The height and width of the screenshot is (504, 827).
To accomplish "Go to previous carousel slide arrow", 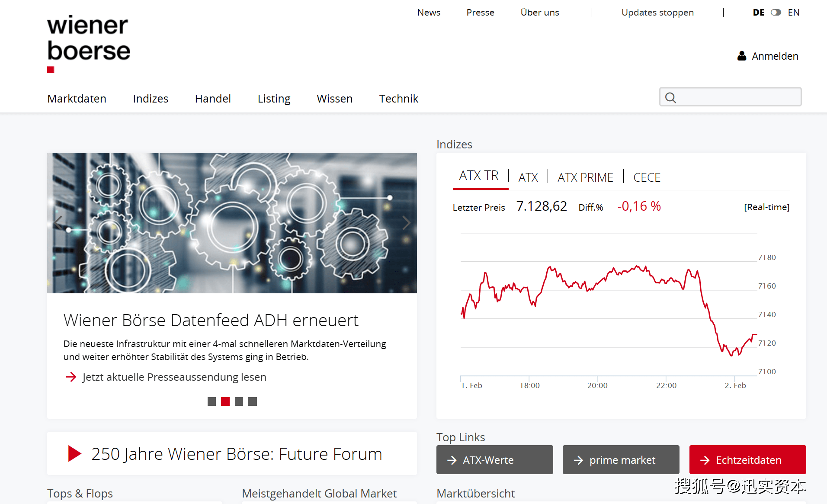I will (x=59, y=223).
